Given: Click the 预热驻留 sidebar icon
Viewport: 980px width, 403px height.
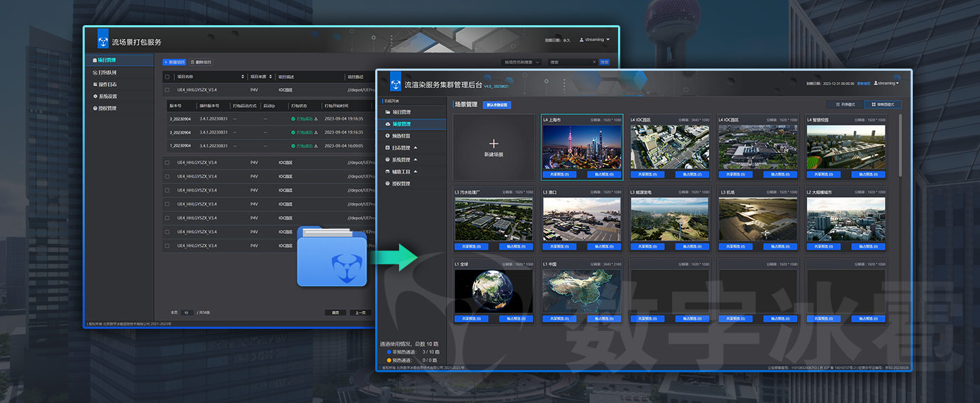Looking at the screenshot, I should coord(388,136).
